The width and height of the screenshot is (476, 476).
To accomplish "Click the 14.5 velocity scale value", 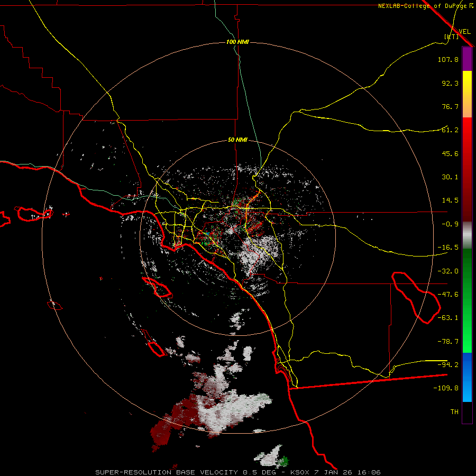I will [450, 200].
